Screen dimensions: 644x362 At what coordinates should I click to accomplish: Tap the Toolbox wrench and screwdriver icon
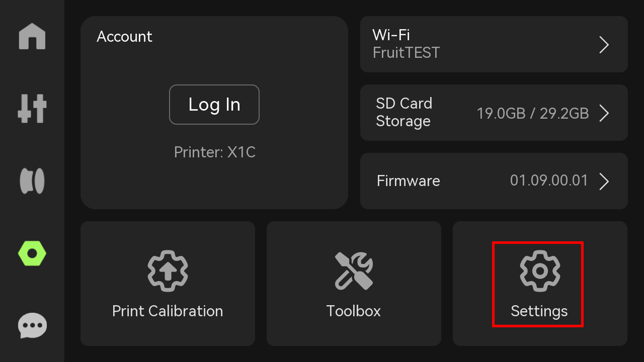click(x=354, y=270)
